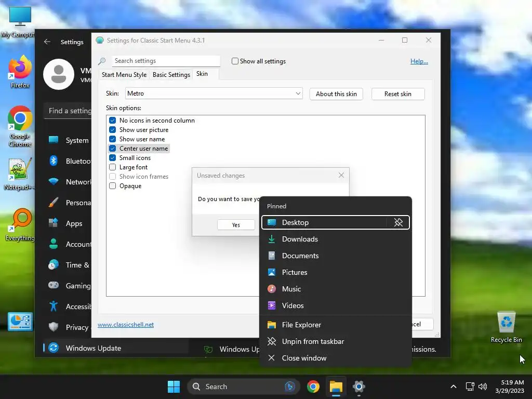The image size is (532, 399).
Task: Show hidden tray icons chevron
Action: (453, 387)
